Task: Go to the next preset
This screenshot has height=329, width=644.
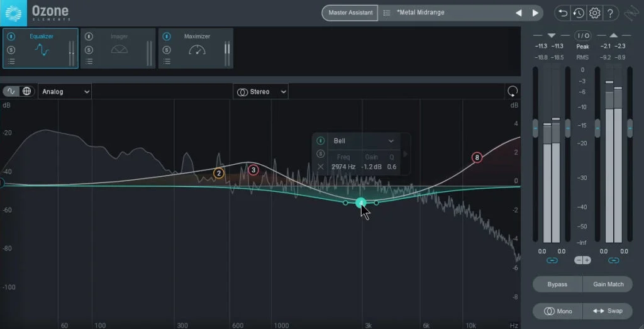Action: click(x=535, y=13)
